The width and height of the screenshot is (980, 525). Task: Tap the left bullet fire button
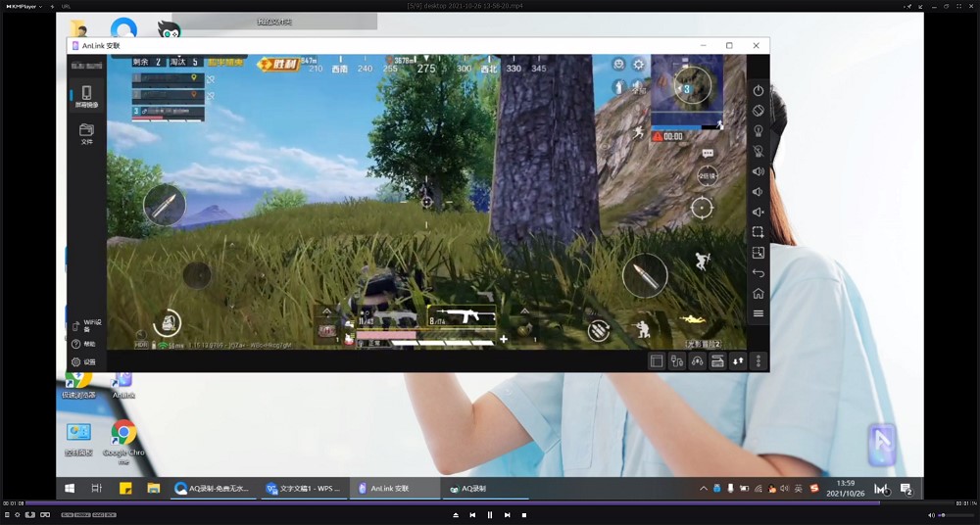[x=165, y=205]
